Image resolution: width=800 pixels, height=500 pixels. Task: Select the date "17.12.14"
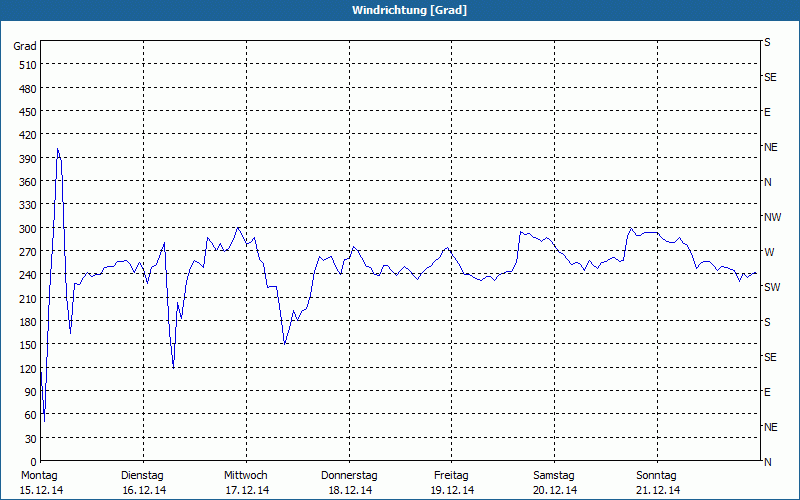247,491
